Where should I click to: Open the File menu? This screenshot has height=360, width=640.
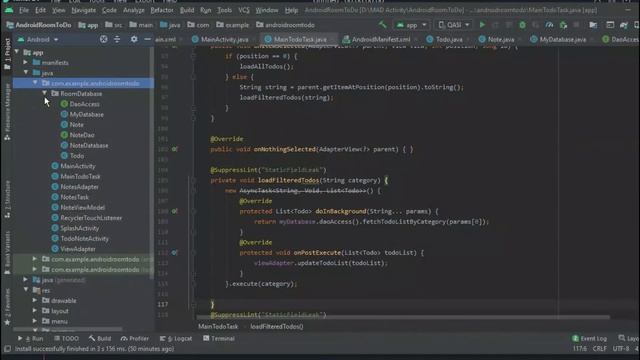coord(24,10)
